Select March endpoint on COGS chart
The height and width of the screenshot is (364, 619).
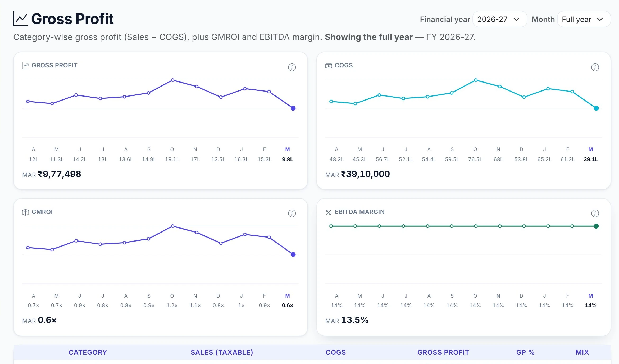596,108
